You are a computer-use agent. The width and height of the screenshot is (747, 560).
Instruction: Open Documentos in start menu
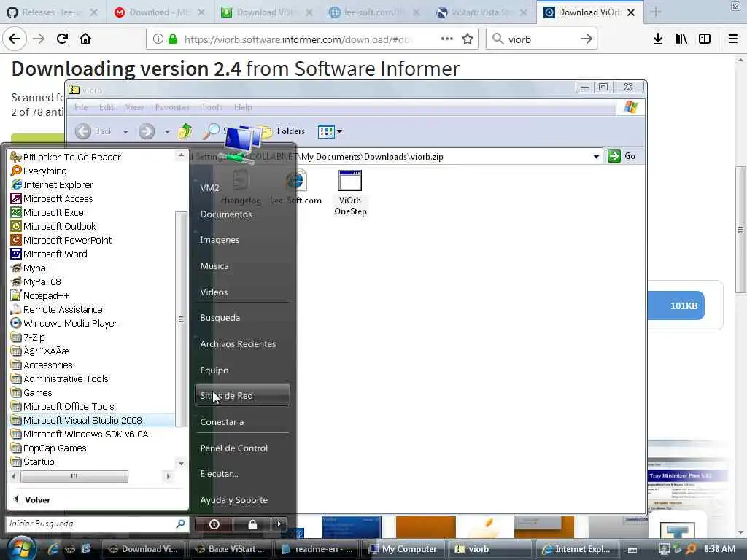tap(226, 214)
